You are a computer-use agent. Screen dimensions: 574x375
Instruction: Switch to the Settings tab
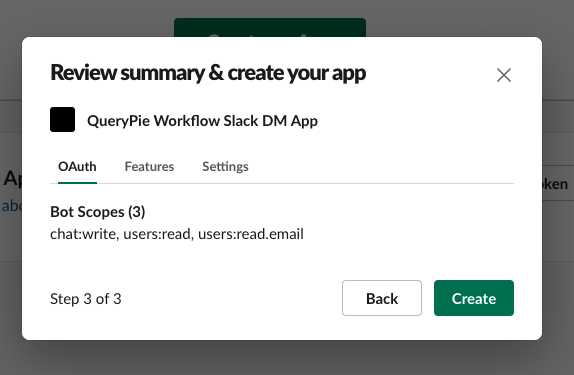[x=226, y=167]
